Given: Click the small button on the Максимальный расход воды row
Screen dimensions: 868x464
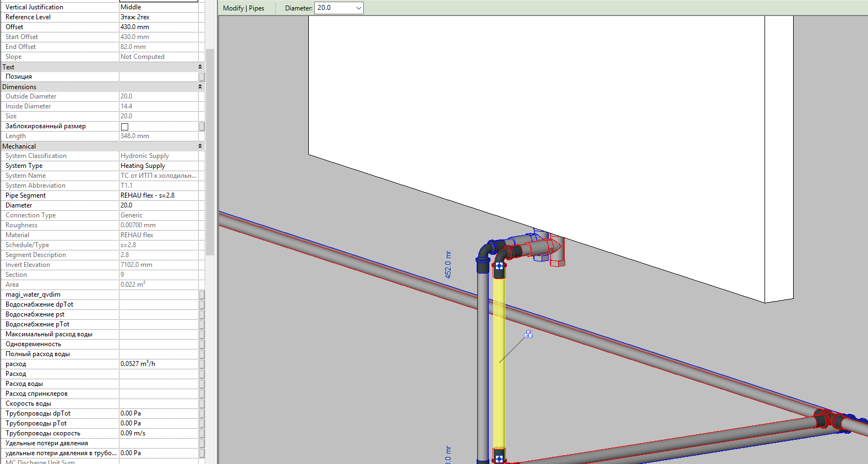Looking at the screenshot, I should [x=202, y=334].
